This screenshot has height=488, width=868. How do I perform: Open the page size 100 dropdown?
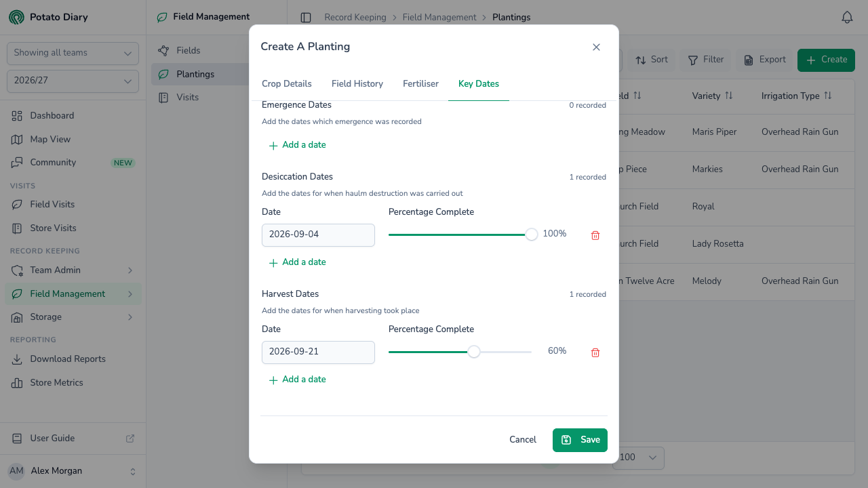[638, 457]
